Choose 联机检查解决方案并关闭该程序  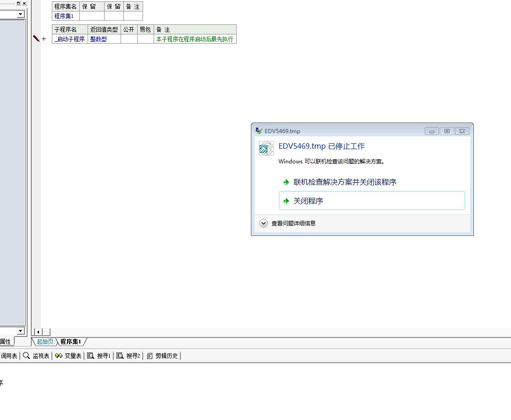pos(344,182)
